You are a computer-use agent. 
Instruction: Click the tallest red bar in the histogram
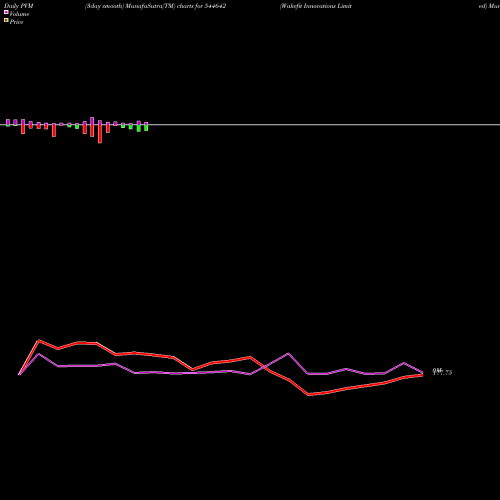click(x=100, y=134)
